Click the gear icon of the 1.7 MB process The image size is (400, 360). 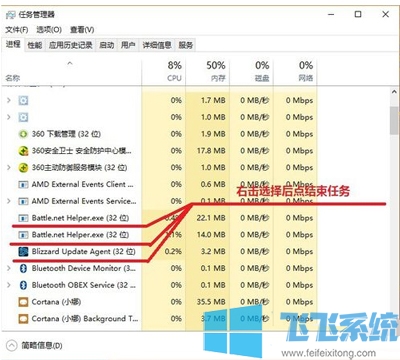coord(23,100)
